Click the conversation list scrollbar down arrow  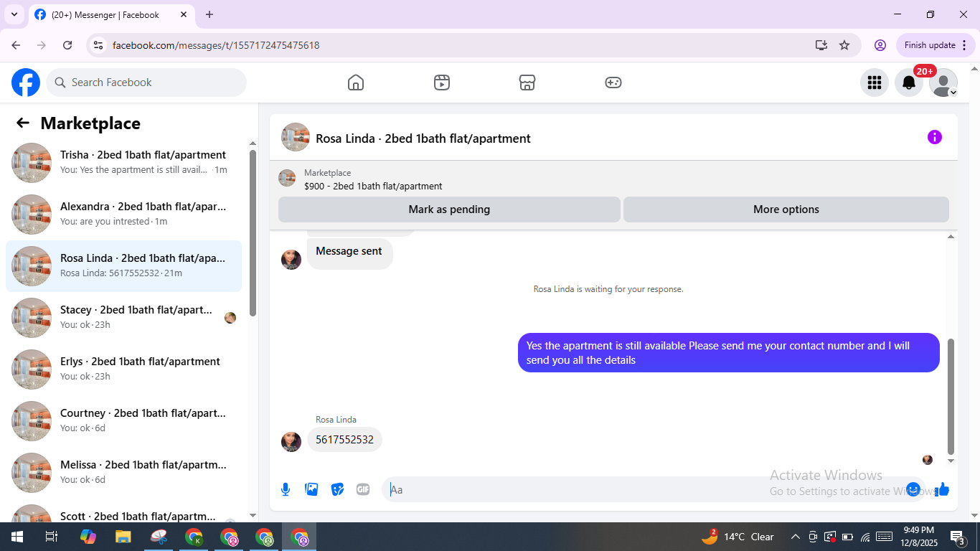click(253, 515)
